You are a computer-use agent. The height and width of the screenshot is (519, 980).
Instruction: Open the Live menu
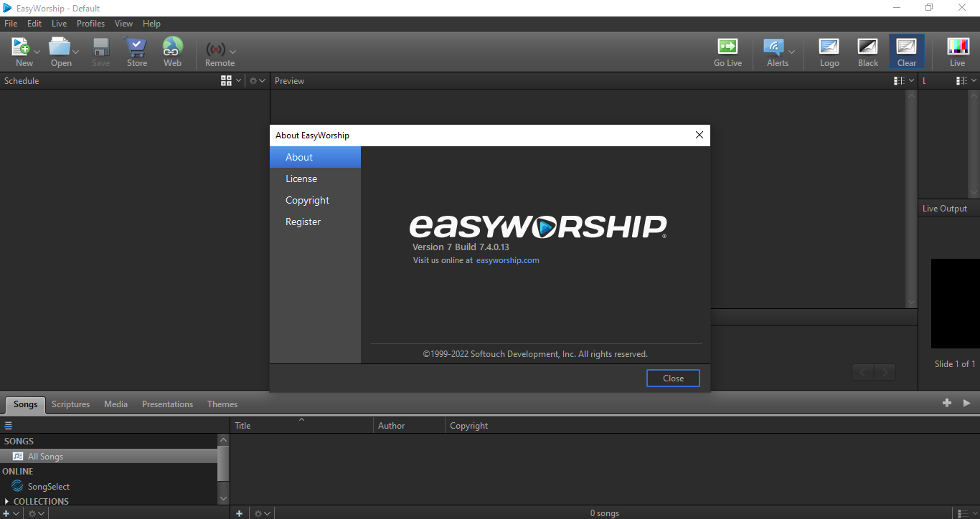click(x=59, y=24)
